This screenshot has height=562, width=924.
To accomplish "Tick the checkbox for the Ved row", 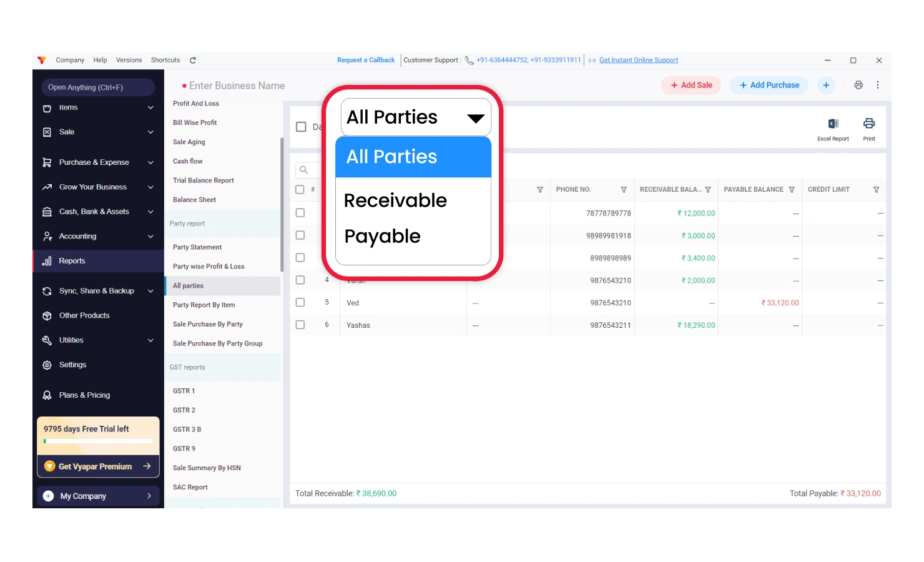I will click(x=300, y=303).
